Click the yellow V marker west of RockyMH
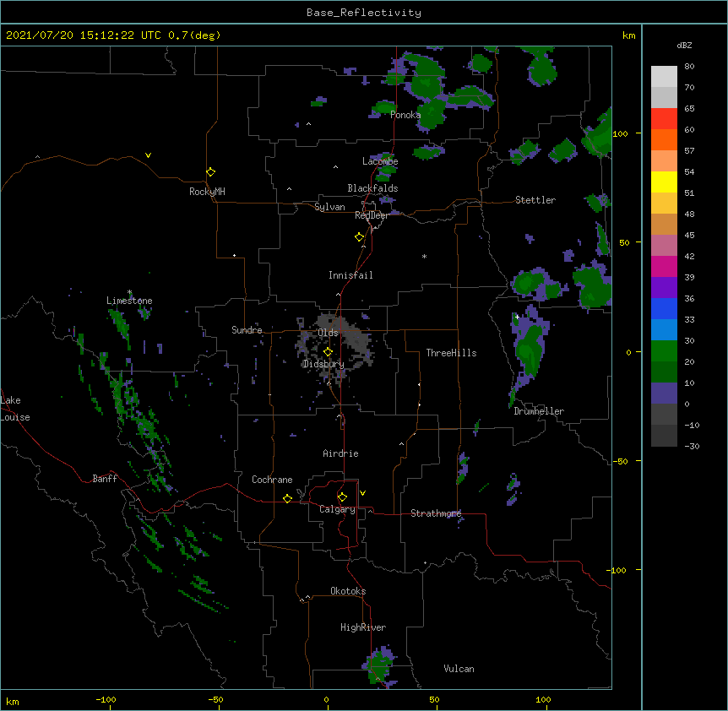 point(148,155)
